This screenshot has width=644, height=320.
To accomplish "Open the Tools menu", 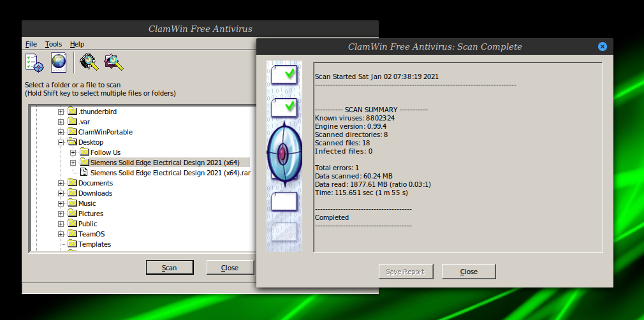I will [x=54, y=44].
